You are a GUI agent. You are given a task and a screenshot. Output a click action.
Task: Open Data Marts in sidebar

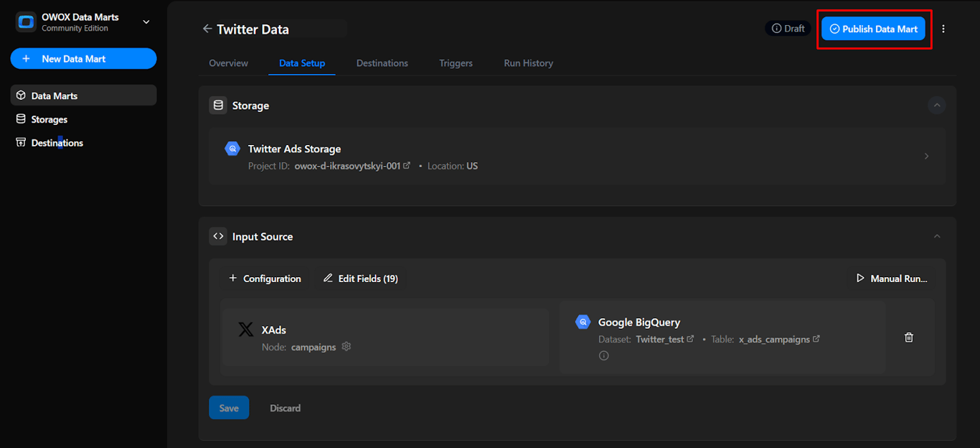(83, 95)
